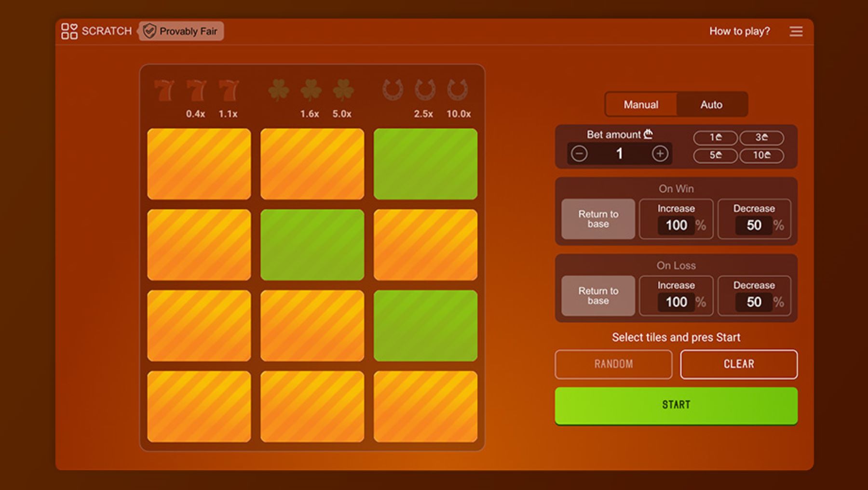Switch to the Auto tab
Viewport: 868px width, 490px height.
pos(711,105)
